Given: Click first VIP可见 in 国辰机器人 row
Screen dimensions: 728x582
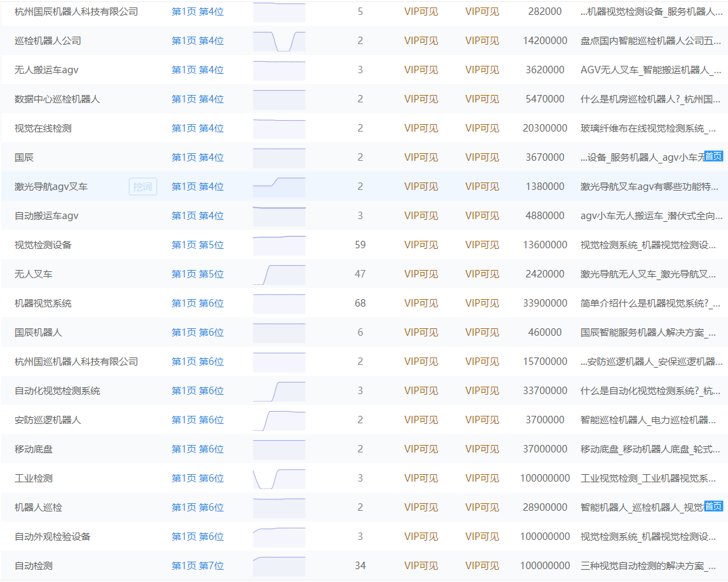Looking at the screenshot, I should click(421, 332).
